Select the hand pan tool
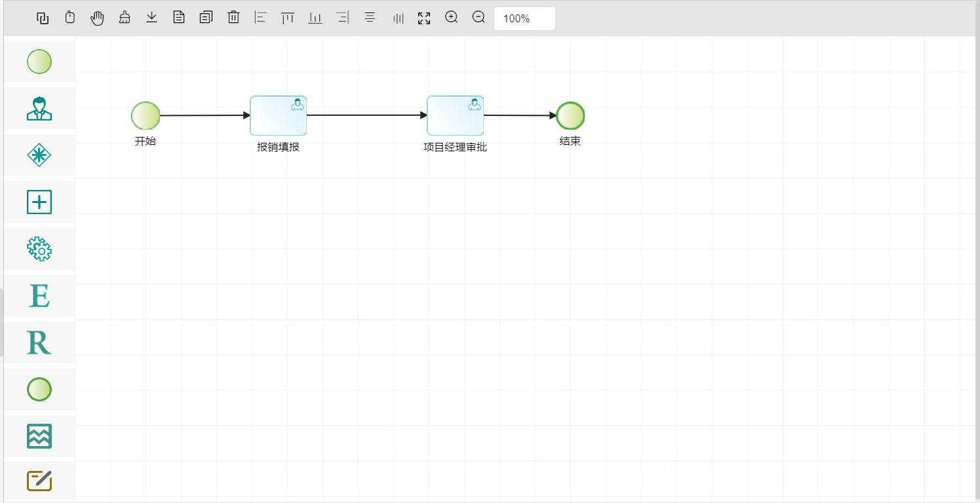 click(x=97, y=18)
